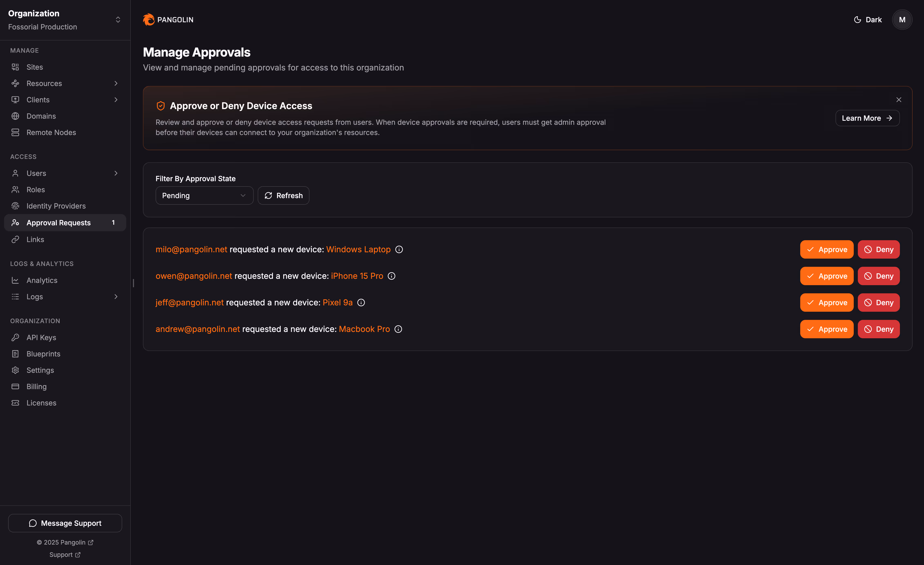
Task: Open Analytics via its chart icon
Action: pyautogui.click(x=15, y=280)
